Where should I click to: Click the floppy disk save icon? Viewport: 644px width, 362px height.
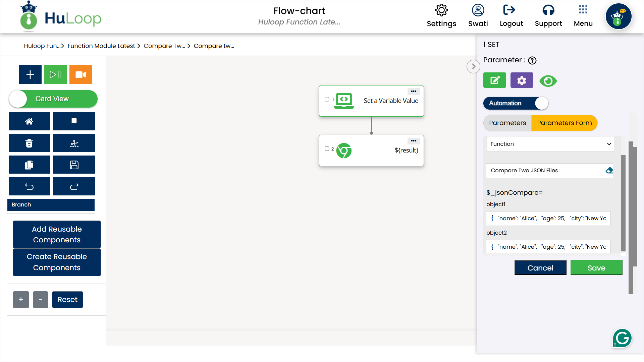coord(74,165)
